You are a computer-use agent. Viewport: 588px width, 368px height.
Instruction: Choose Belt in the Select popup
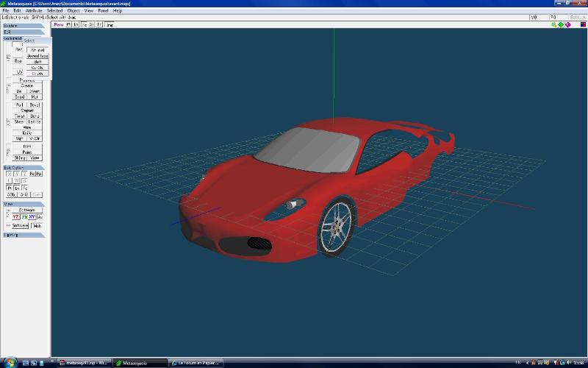[x=37, y=62]
